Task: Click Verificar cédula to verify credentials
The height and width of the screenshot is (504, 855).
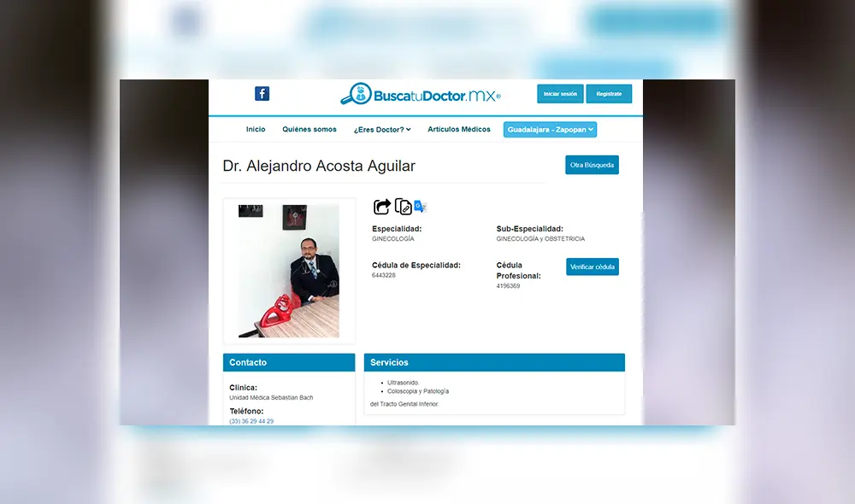Action: coord(592,267)
